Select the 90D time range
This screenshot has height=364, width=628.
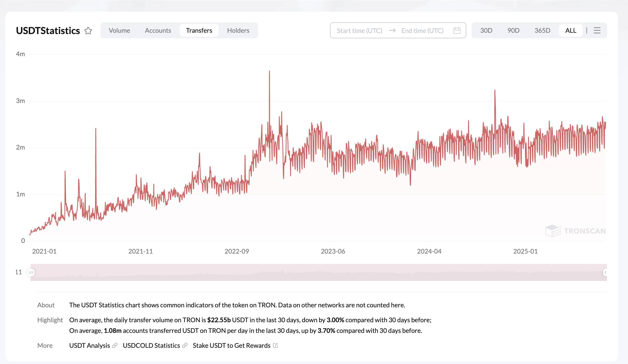pos(513,30)
